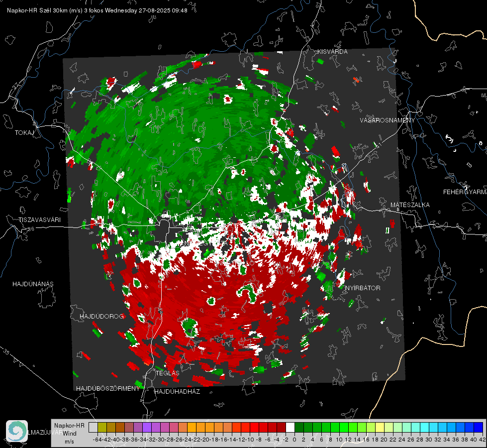Click the 42 value on the legend scale
487x448 pixels.
click(x=482, y=440)
